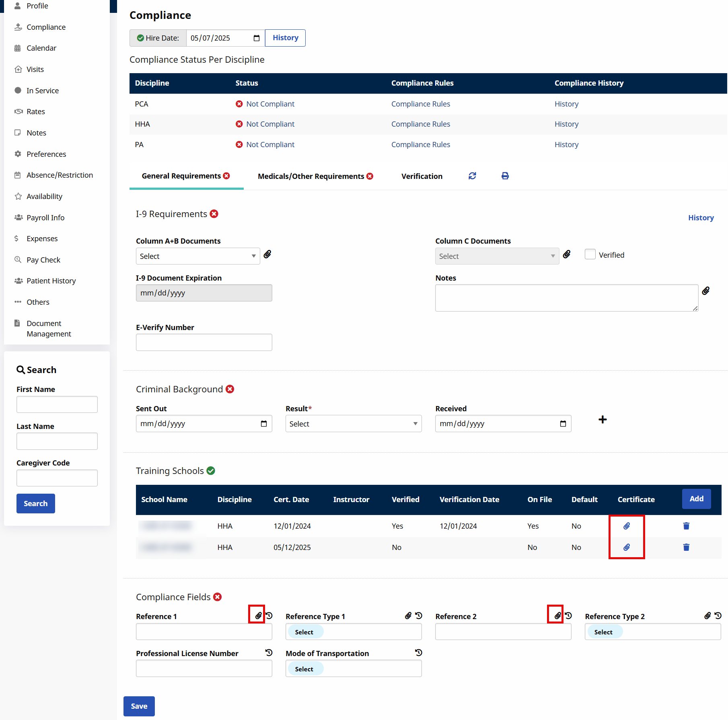Click the paperclip next to Notes field

pos(706,291)
